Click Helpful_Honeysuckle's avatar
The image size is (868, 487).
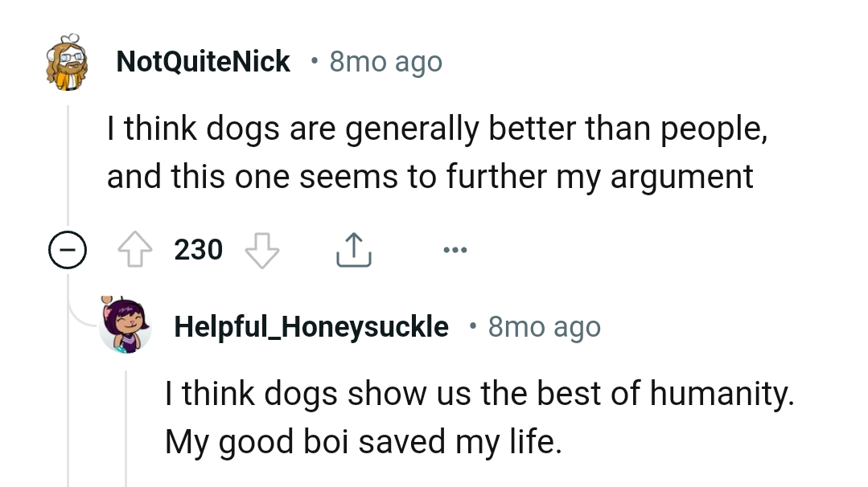pyautogui.click(x=125, y=326)
